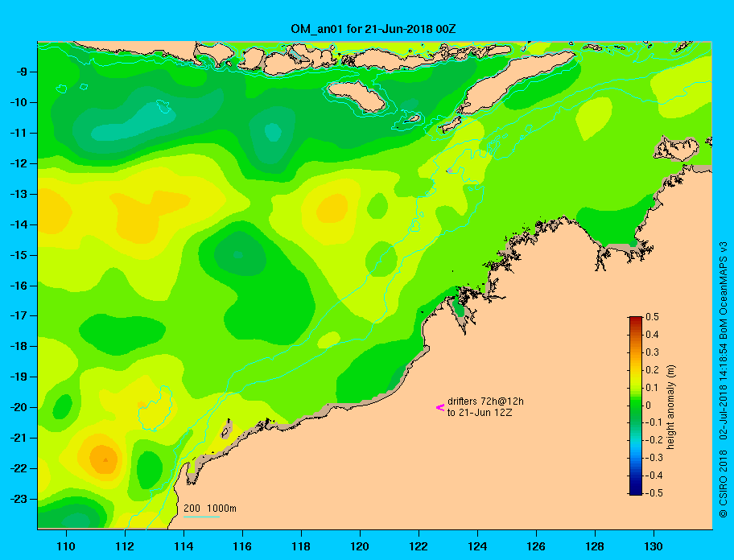
Task: Click the height anomaly color bar
Action: tap(636, 406)
